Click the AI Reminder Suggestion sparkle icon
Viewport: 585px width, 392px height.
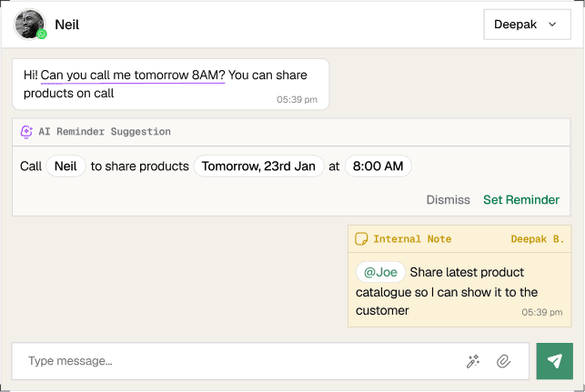[26, 132]
